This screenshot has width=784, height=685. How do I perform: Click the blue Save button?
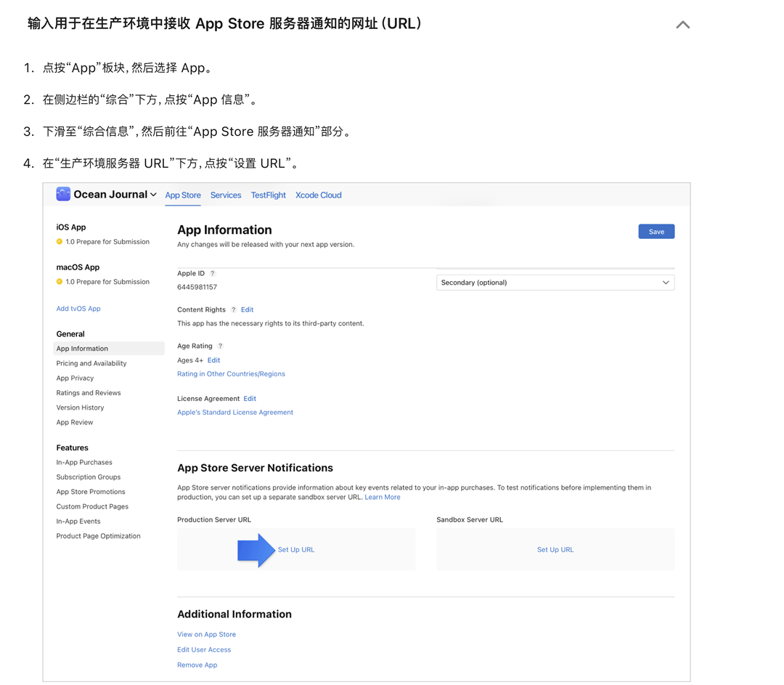click(x=656, y=232)
